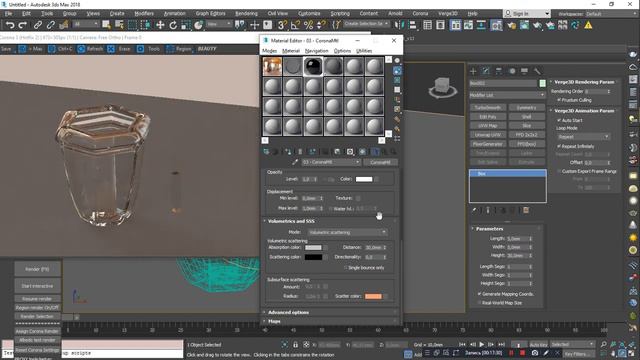Toggle Single bounce only checkbox
The image size is (640, 360).
tap(345, 268)
